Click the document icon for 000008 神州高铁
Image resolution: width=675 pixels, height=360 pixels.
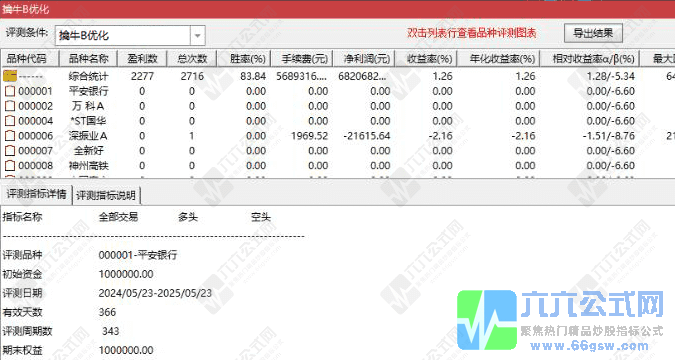click(x=10, y=165)
